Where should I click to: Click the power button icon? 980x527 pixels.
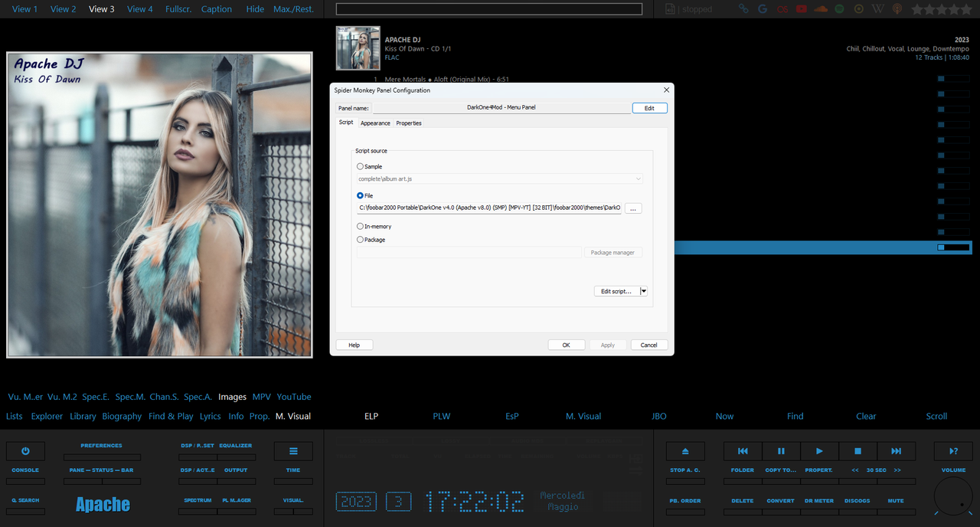[x=25, y=451]
